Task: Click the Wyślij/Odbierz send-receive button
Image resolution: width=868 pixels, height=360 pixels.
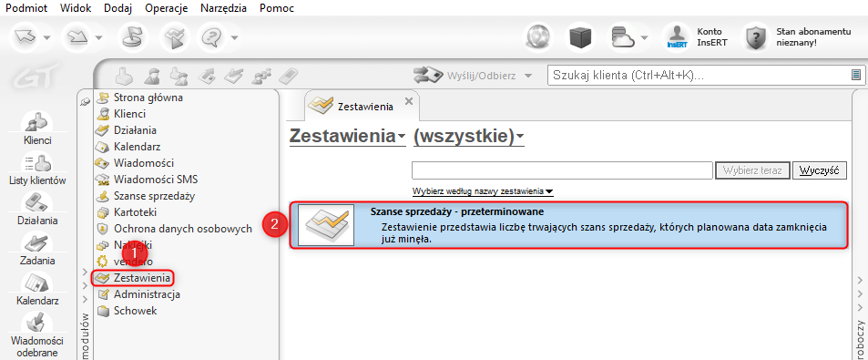Action: (465, 76)
